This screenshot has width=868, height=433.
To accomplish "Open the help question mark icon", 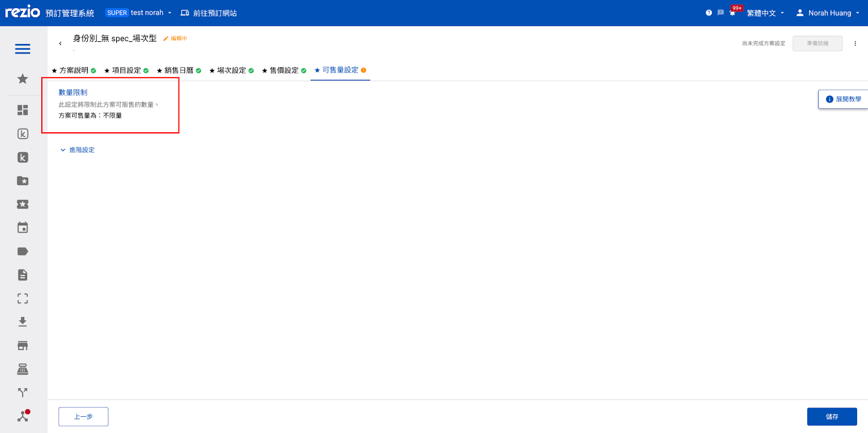I will [709, 13].
